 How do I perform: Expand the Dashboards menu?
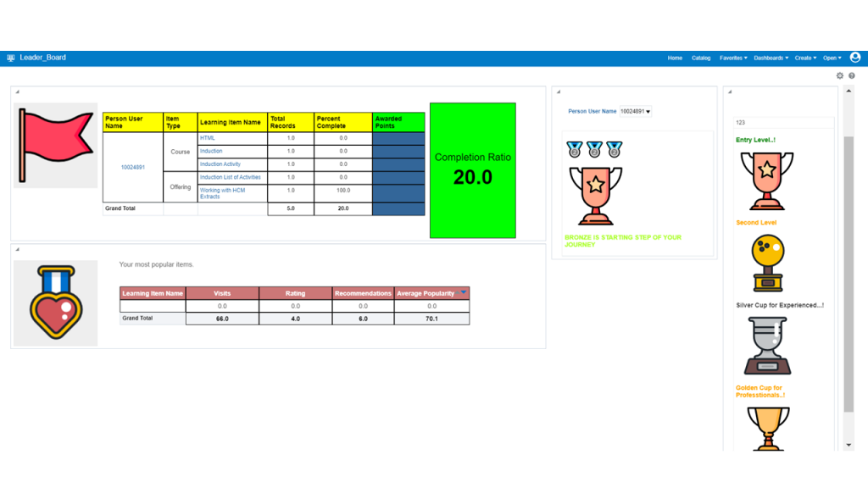(x=771, y=58)
